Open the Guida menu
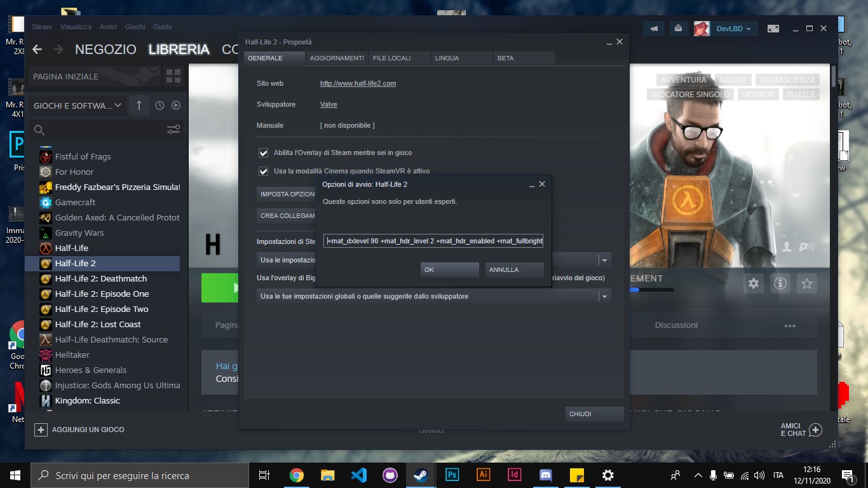 pos(163,27)
